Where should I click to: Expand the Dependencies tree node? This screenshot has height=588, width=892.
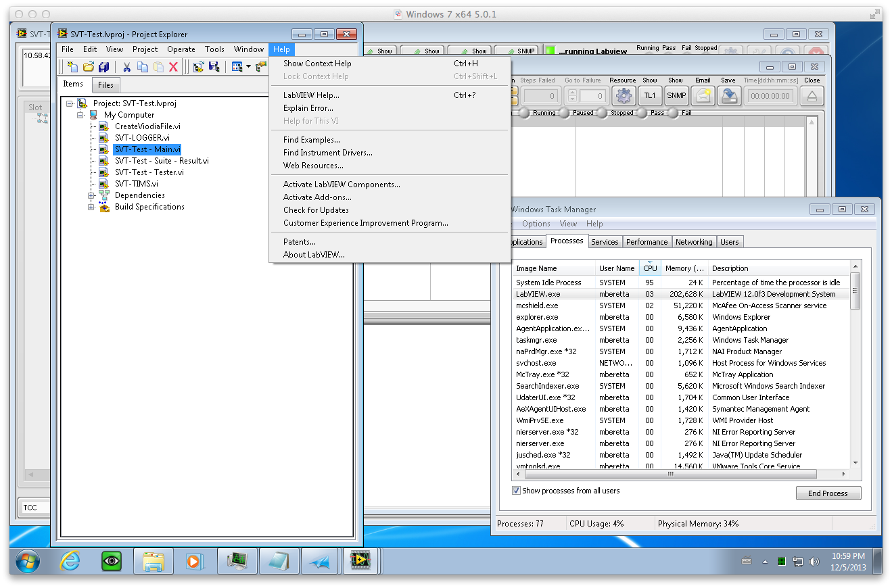point(91,195)
